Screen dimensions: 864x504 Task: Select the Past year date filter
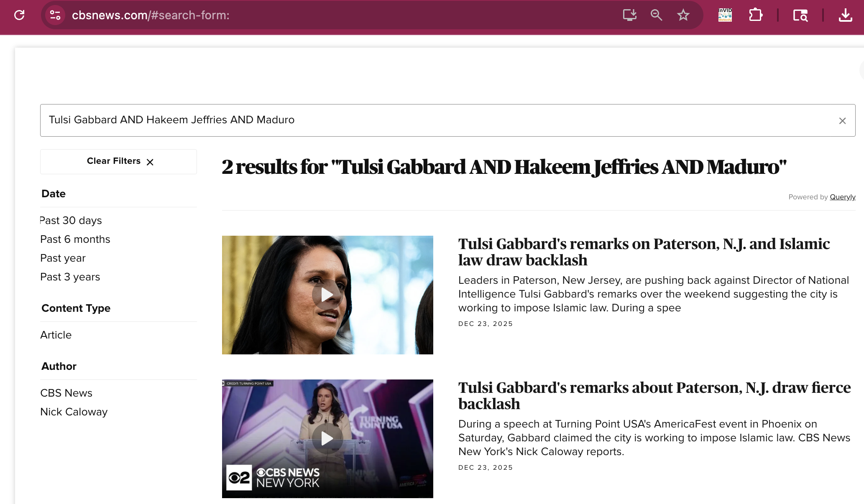coord(63,258)
